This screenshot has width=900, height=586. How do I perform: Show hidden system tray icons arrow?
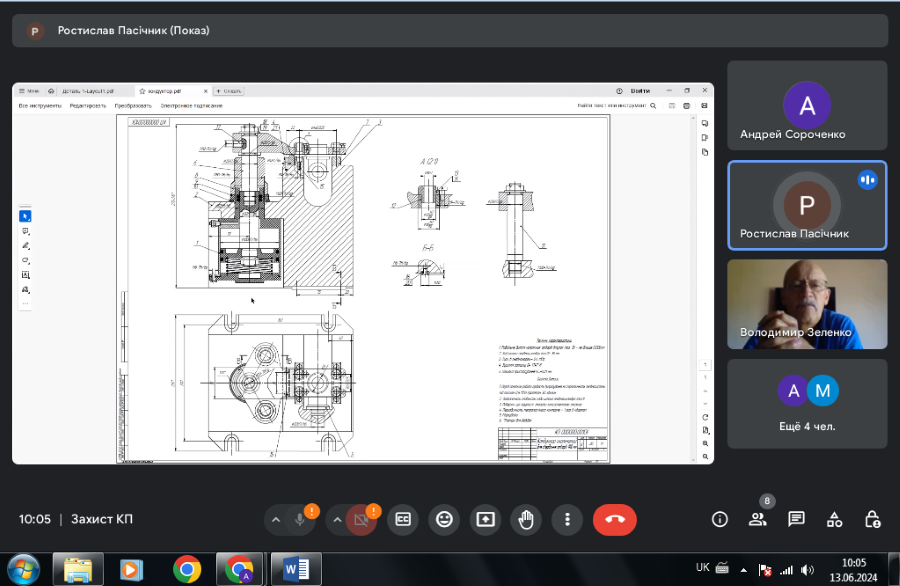[745, 569]
